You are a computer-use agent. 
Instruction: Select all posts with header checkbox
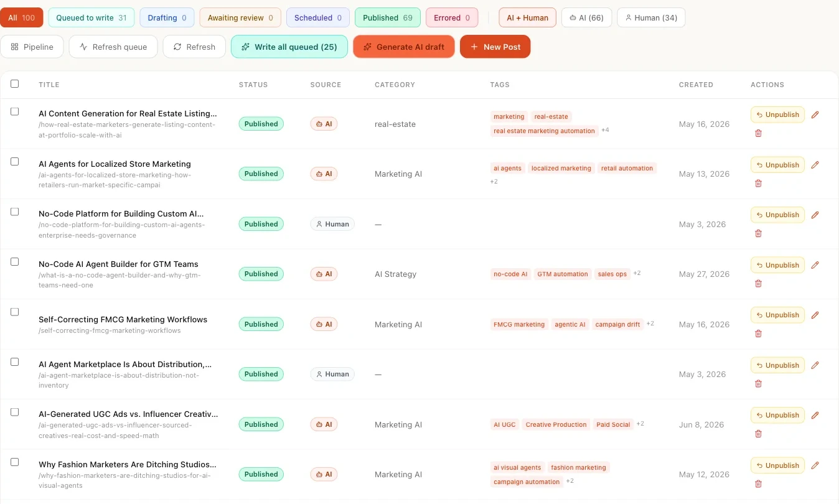coord(15,84)
